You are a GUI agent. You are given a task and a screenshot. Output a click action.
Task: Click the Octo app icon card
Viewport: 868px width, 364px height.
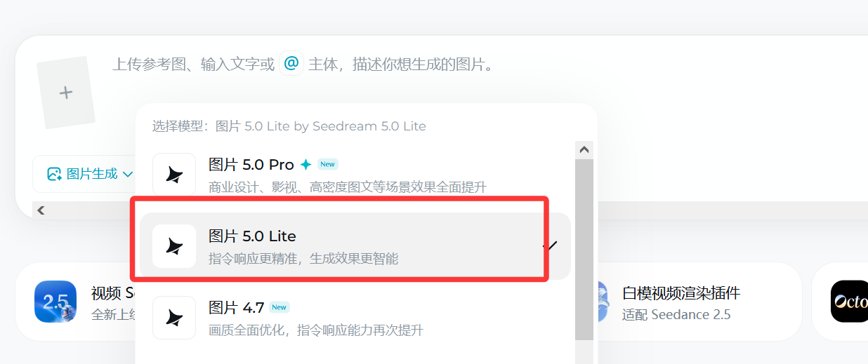(x=849, y=302)
